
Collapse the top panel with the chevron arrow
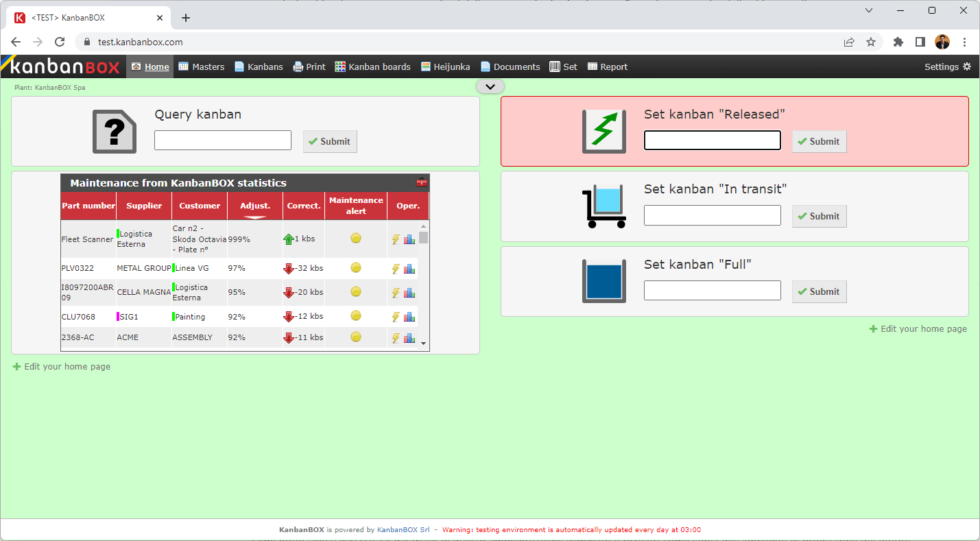[x=490, y=86]
